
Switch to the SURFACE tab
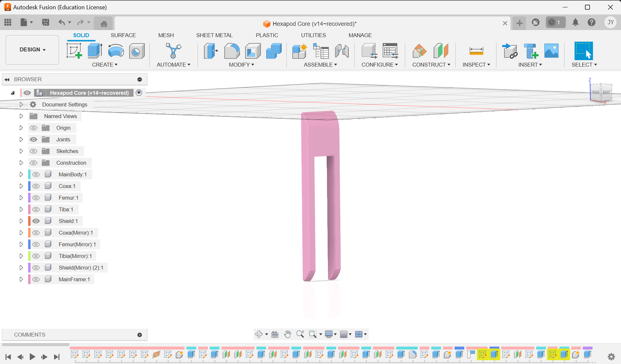pyautogui.click(x=123, y=35)
